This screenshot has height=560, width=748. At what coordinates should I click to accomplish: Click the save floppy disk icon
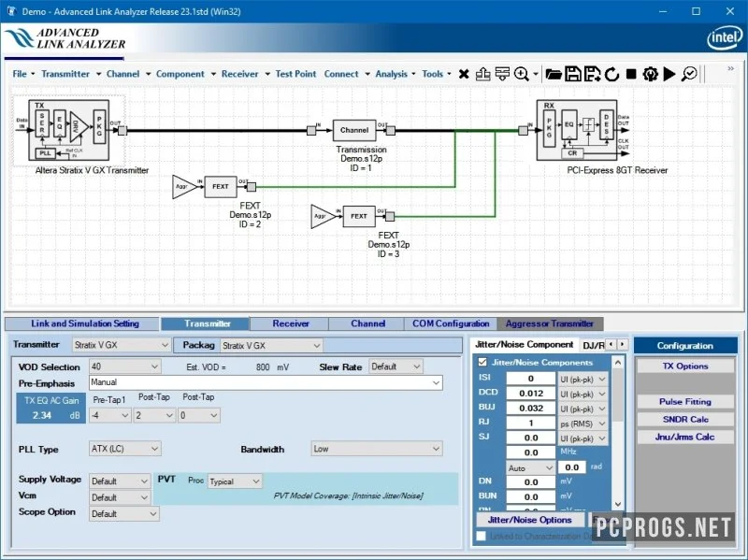[573, 74]
